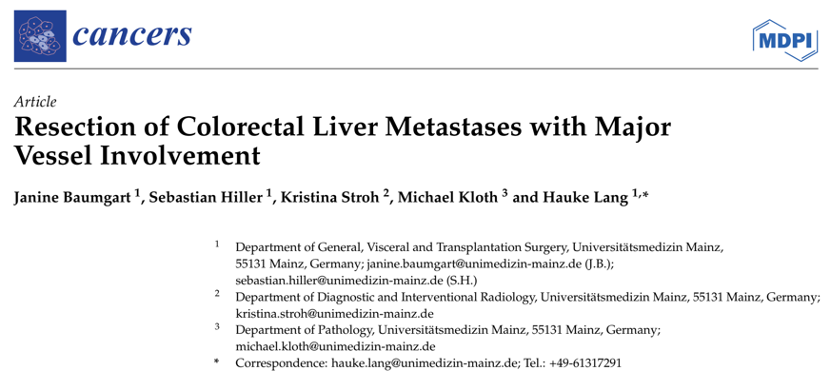Select the 'Article' type label
The image size is (832, 372).
click(x=36, y=102)
